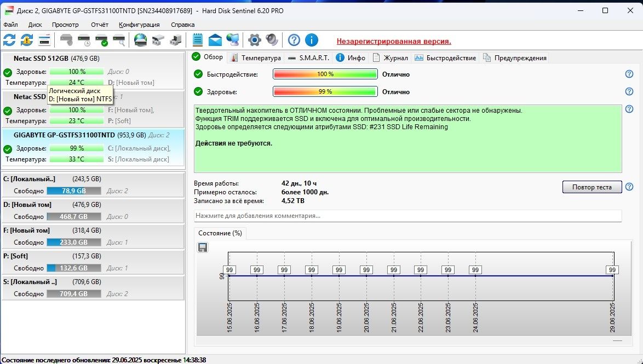Click the '4,52 TB' written value

coord(293,201)
